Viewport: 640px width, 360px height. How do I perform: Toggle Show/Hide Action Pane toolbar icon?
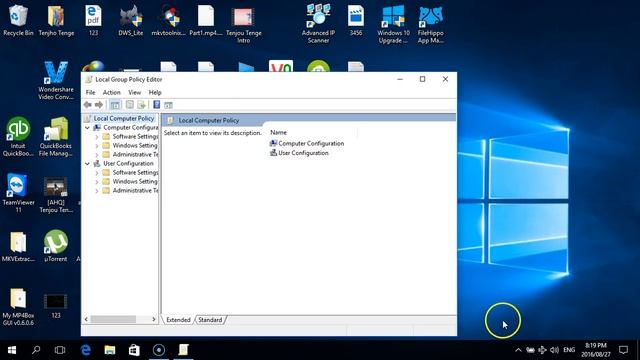169,105
